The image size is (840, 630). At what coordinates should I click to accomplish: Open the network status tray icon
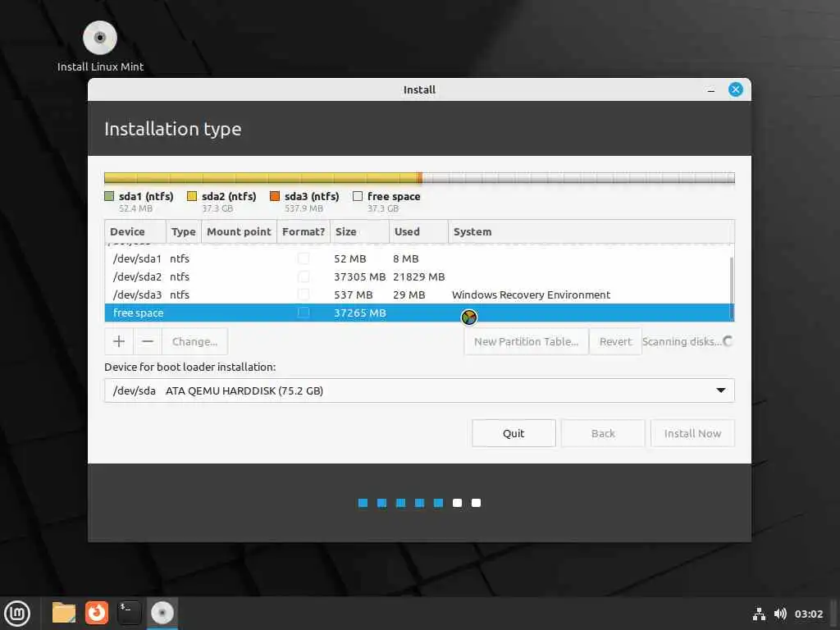(x=759, y=614)
